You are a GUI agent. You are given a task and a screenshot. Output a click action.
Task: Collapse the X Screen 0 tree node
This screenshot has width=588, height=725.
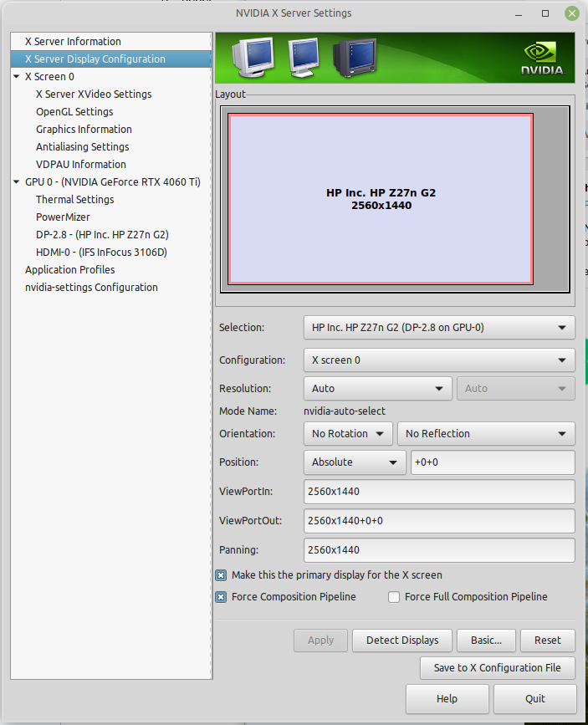coord(16,77)
